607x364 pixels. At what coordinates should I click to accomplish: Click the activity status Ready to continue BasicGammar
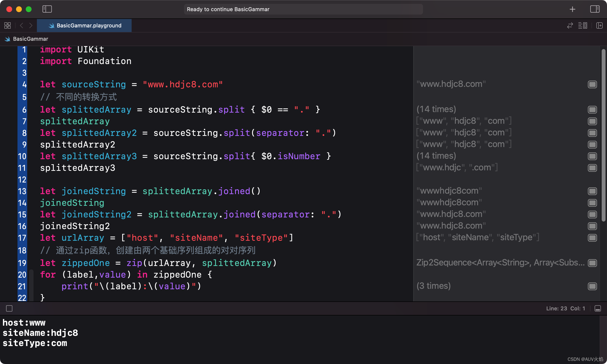(x=303, y=9)
